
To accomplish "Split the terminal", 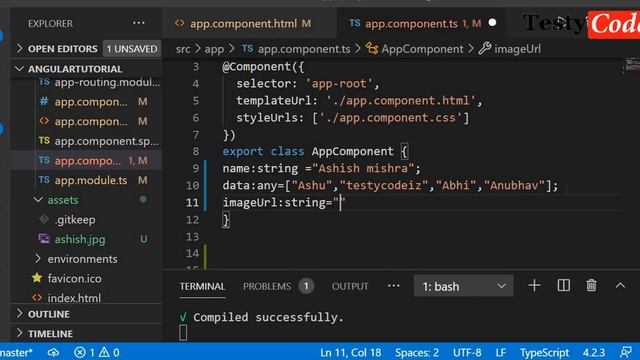I will point(564,285).
